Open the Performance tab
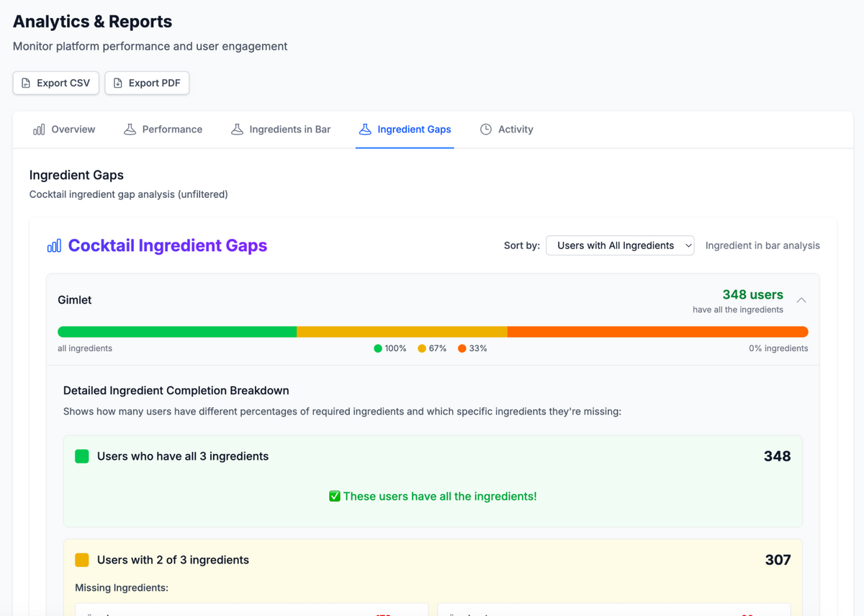The width and height of the screenshot is (864, 616). [163, 130]
